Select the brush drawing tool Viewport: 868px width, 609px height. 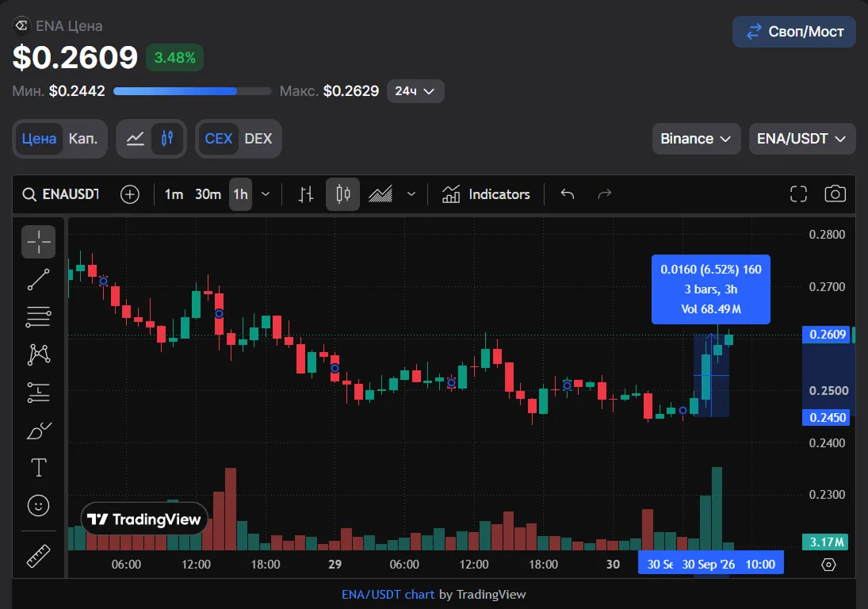(x=38, y=430)
